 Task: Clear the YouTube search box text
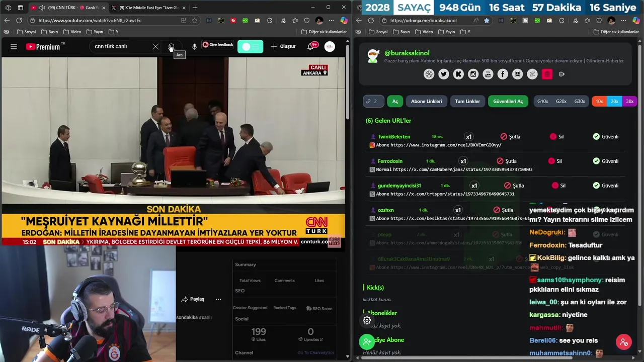tap(155, 46)
